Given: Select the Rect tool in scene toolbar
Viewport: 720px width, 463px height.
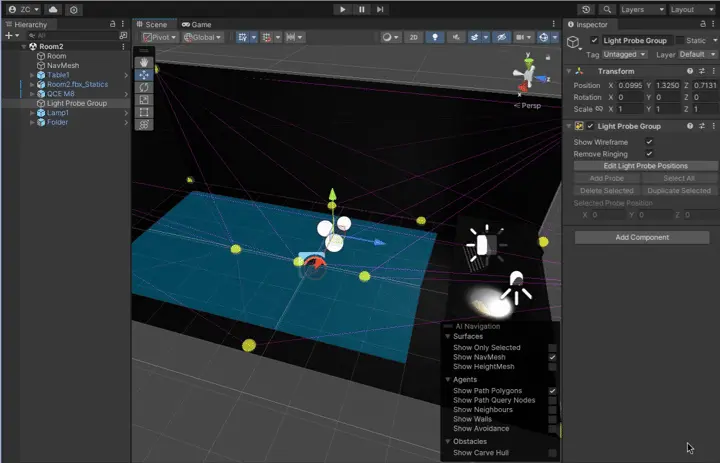Looking at the screenshot, I should [x=144, y=112].
